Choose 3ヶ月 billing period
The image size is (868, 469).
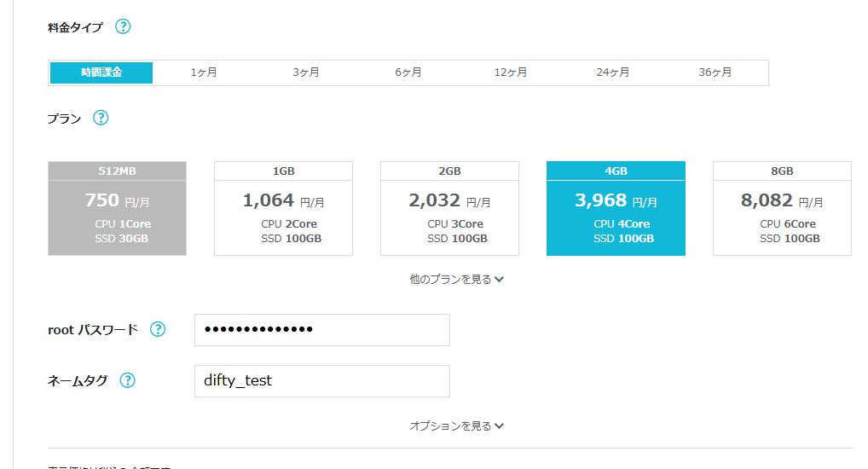[x=306, y=72]
